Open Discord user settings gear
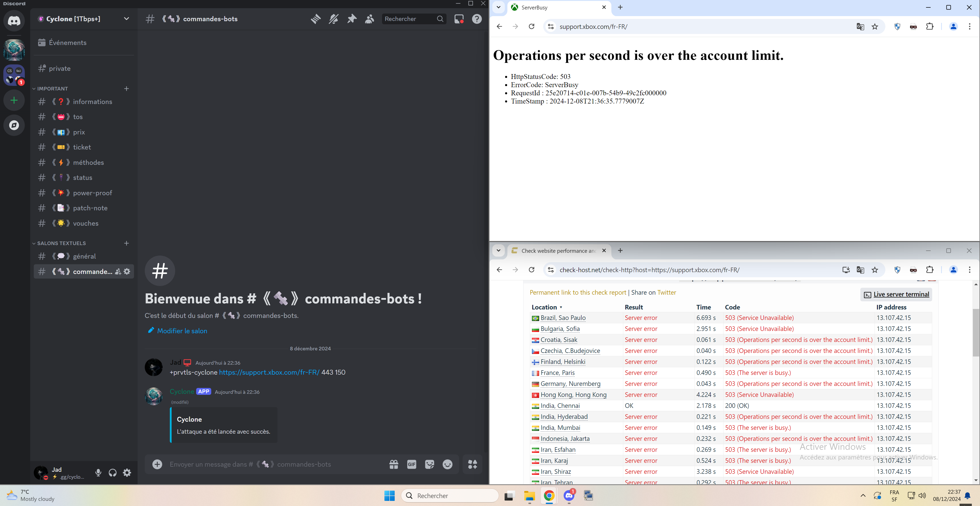Viewport: 980px width, 506px height. 127,473
